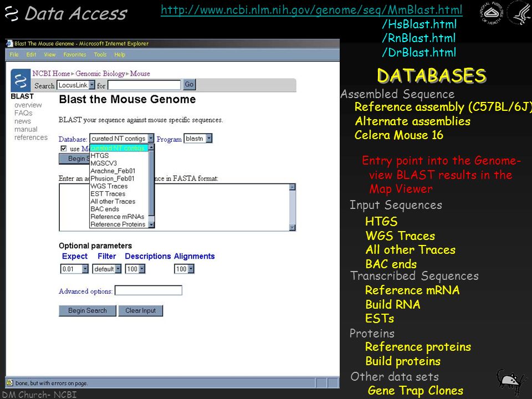The width and height of the screenshot is (532, 399).
Task: Open the Alignments dropdown showing 100
Action: click(x=184, y=269)
